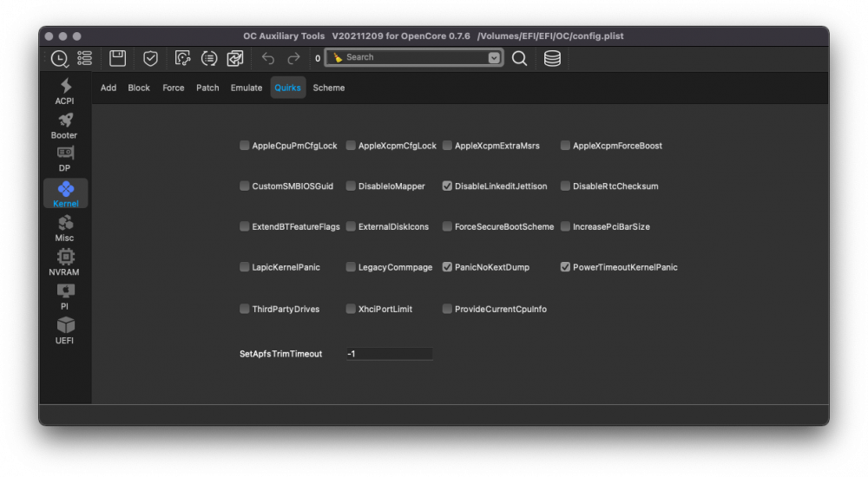This screenshot has width=868, height=477.
Task: Enable ExternalDiskIcons checkbox
Action: tap(351, 226)
